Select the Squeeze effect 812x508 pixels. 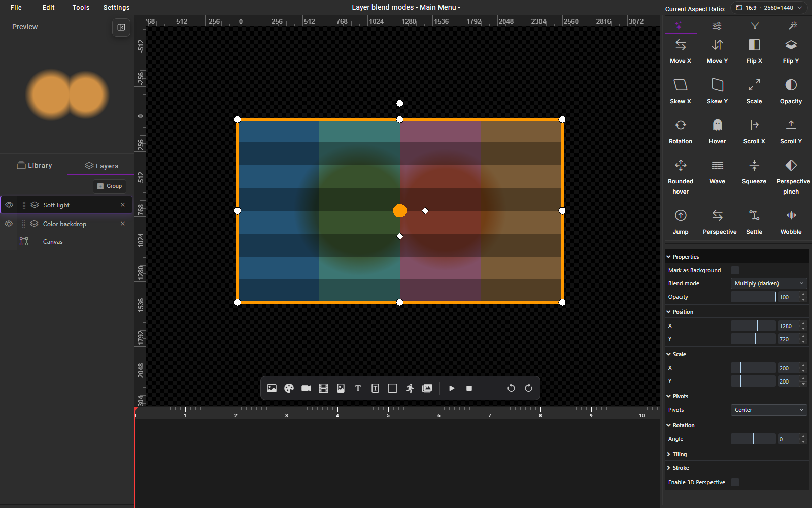(x=754, y=172)
